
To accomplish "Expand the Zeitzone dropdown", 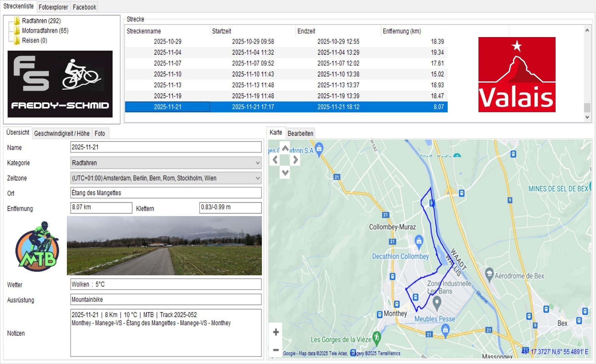I will pyautogui.click(x=258, y=178).
